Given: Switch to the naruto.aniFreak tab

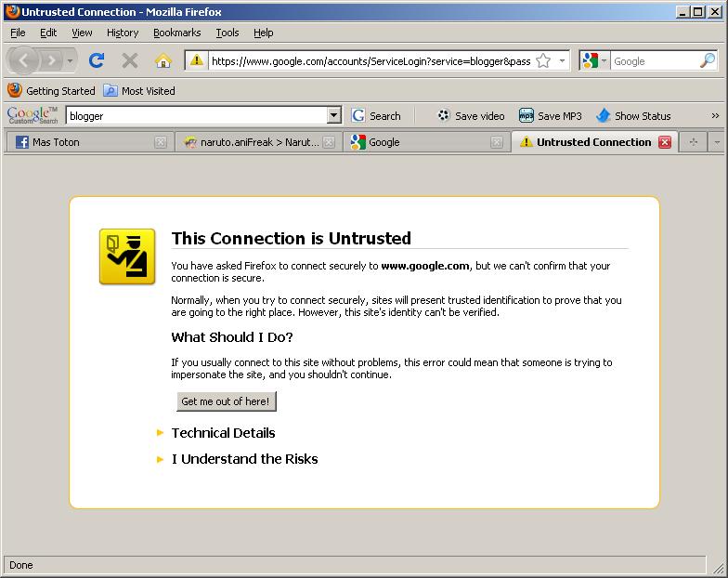Looking at the screenshot, I should [x=258, y=142].
